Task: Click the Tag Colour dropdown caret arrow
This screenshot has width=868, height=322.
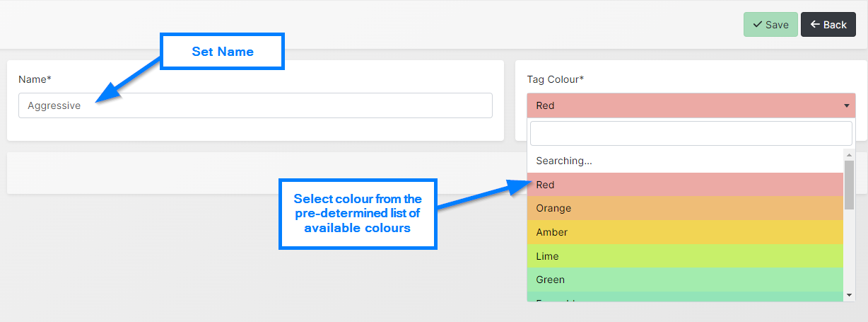Action: (x=846, y=106)
